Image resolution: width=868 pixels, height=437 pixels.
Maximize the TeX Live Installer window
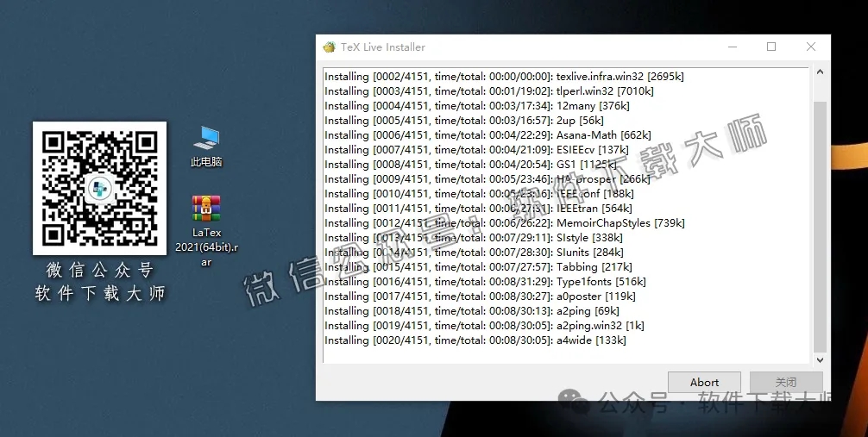pos(771,47)
